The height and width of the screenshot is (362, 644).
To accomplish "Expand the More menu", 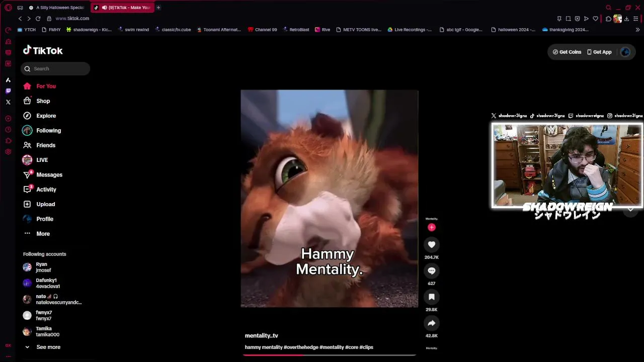I will [x=36, y=234].
